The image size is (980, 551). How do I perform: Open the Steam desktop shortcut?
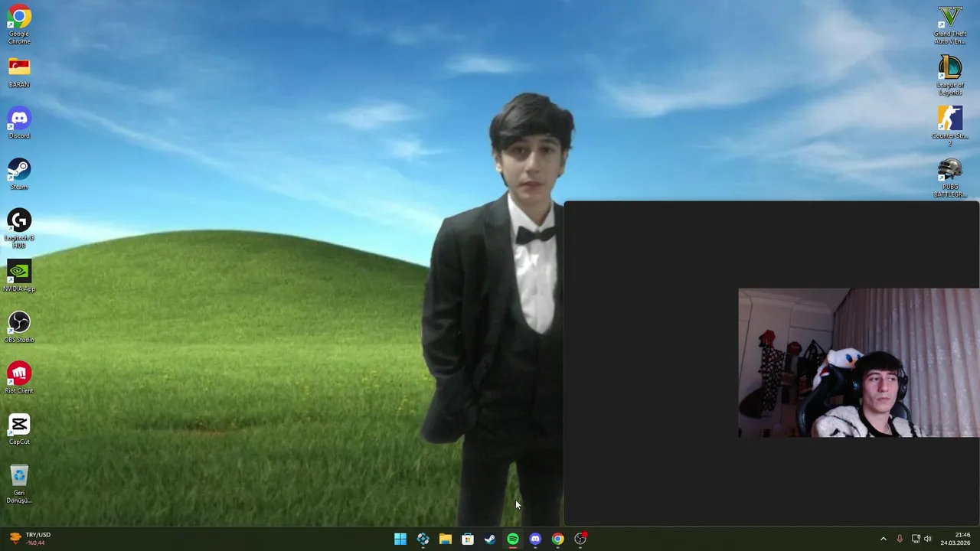point(19,174)
